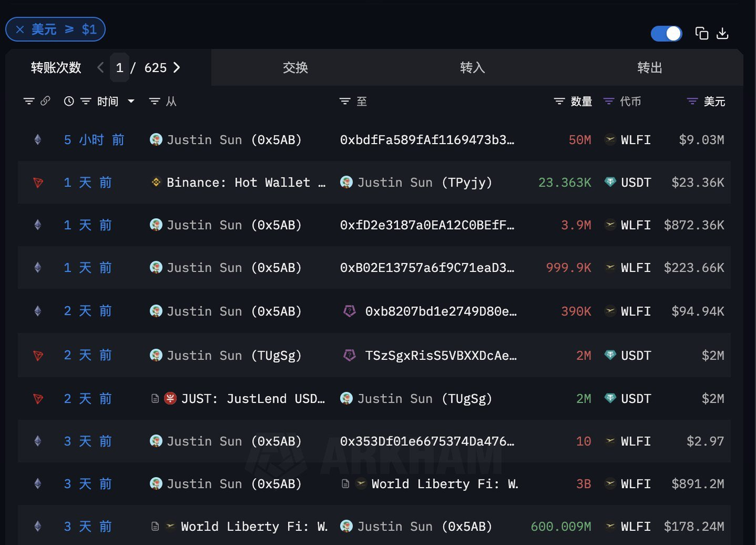Remove the 美元 ≥ $1 filter chip

pyautogui.click(x=20, y=30)
